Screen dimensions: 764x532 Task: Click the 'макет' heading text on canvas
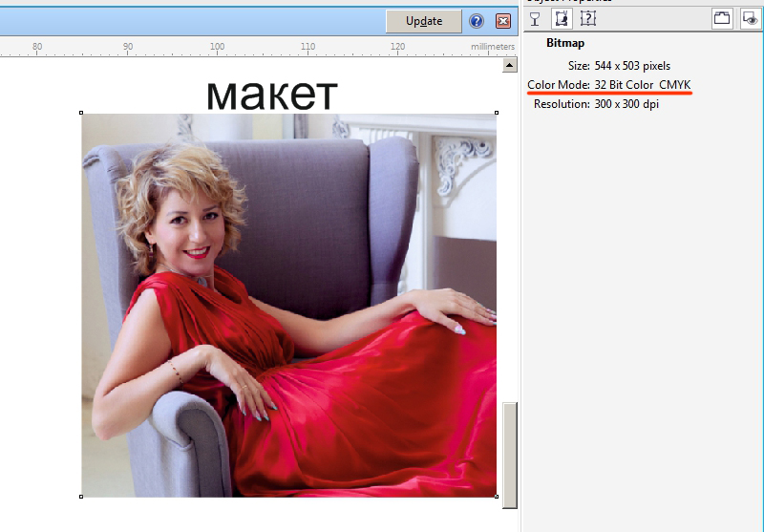pyautogui.click(x=272, y=95)
